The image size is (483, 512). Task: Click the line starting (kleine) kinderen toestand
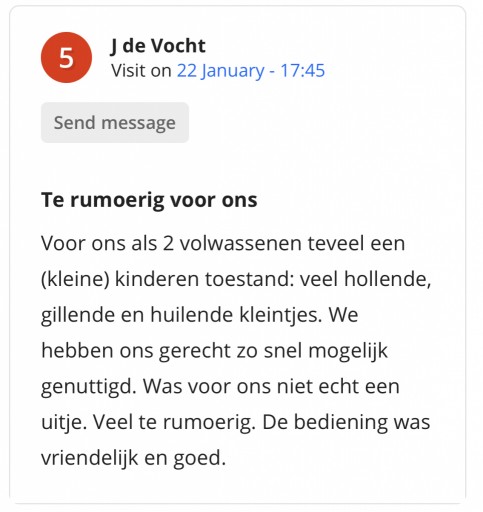point(236,279)
